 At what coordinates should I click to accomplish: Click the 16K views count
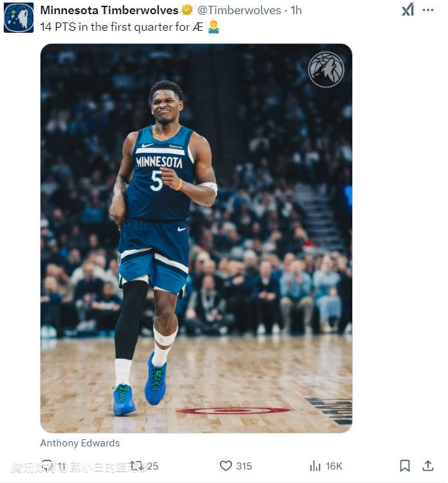(x=334, y=466)
